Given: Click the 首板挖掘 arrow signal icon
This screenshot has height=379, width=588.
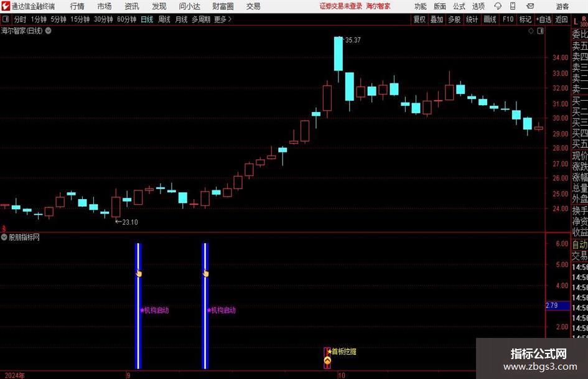Looking at the screenshot, I should 327,361.
